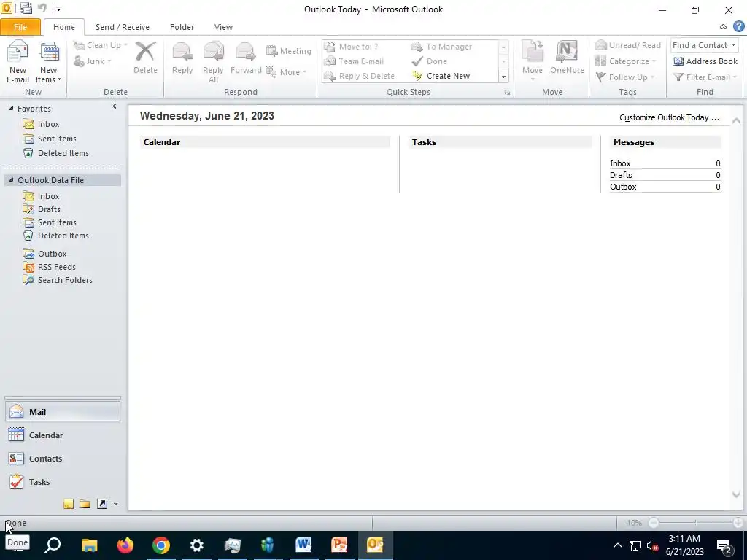Open the Quick Steps dialog launcher

(x=508, y=93)
